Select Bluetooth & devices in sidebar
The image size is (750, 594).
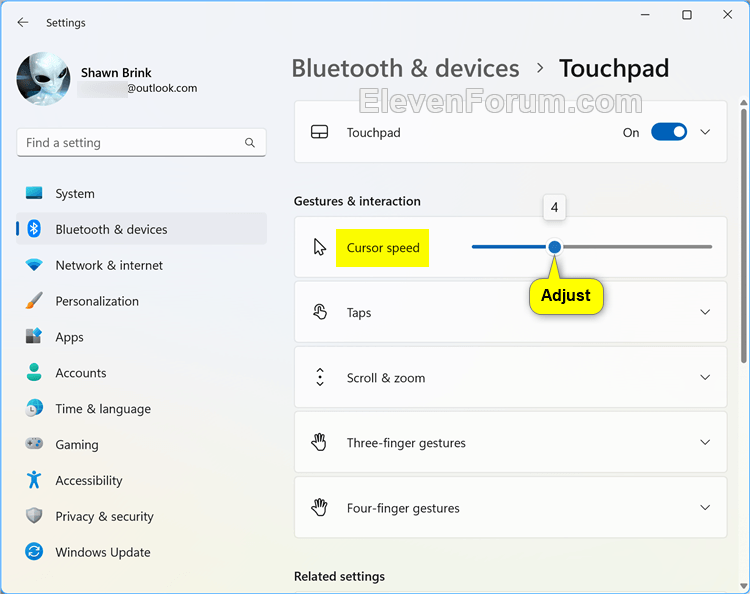pos(142,229)
